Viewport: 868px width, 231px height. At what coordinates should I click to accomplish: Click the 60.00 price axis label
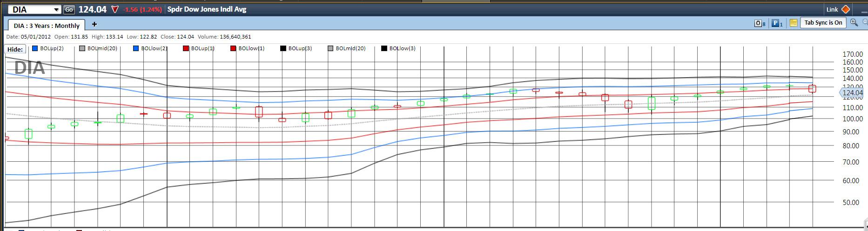pyautogui.click(x=852, y=180)
